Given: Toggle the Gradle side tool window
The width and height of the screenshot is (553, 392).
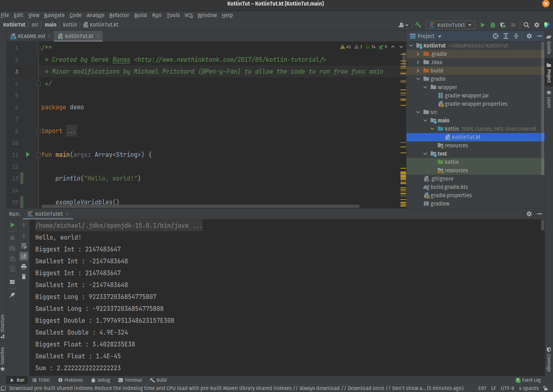Looking at the screenshot, I should coord(549,44).
